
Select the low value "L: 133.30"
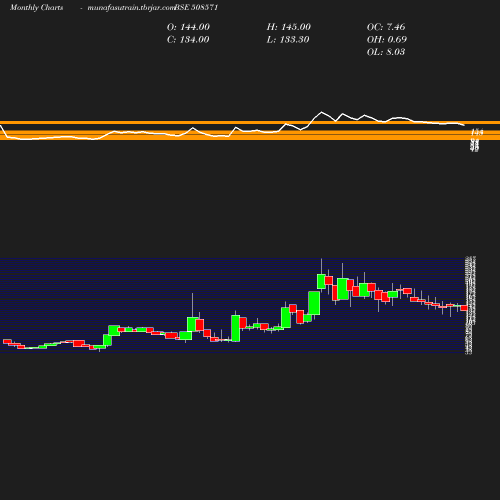click(x=288, y=40)
